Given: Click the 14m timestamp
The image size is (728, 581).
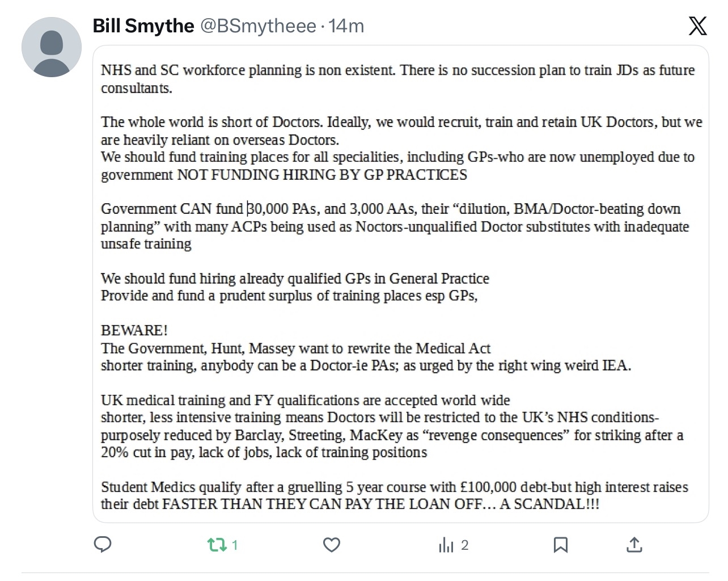Looking at the screenshot, I should click(x=346, y=26).
